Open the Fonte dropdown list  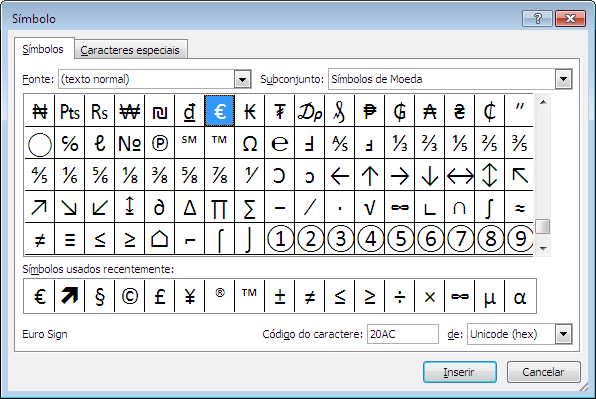pyautogui.click(x=242, y=79)
